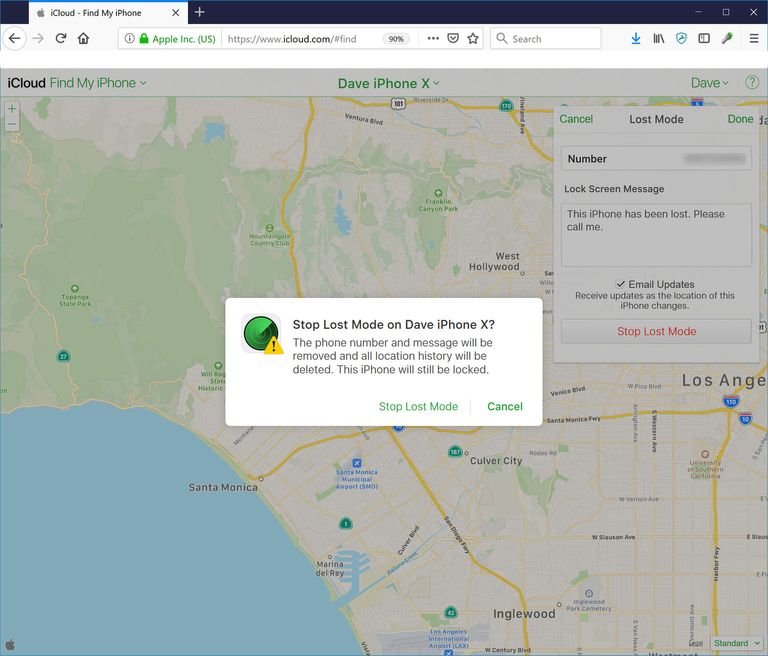Open the page actions three-dots menu
The image size is (768, 656).
433,38
